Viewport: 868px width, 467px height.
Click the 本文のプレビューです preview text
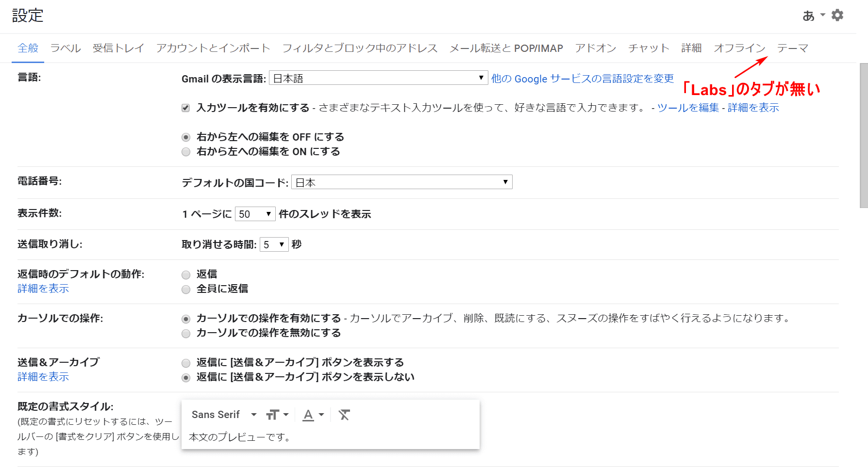tap(240, 437)
